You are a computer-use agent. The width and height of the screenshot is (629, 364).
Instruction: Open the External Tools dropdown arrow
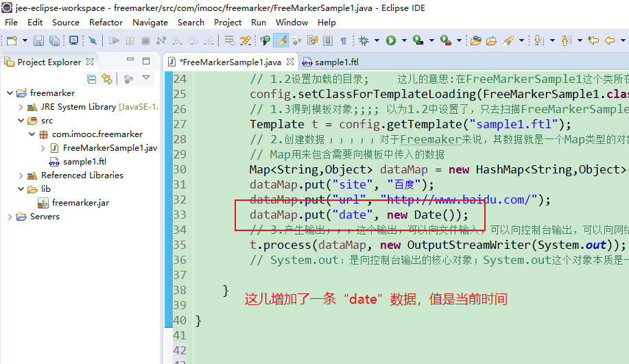(459, 40)
